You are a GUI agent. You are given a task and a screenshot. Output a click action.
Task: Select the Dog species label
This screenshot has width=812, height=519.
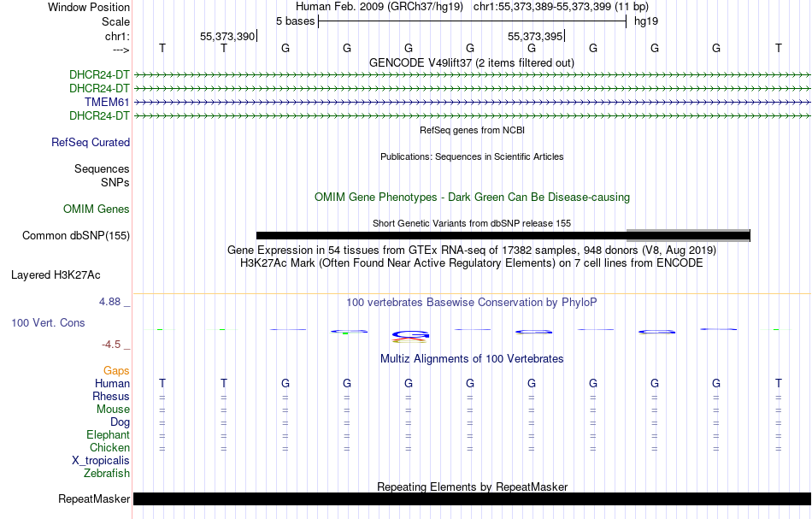point(120,422)
